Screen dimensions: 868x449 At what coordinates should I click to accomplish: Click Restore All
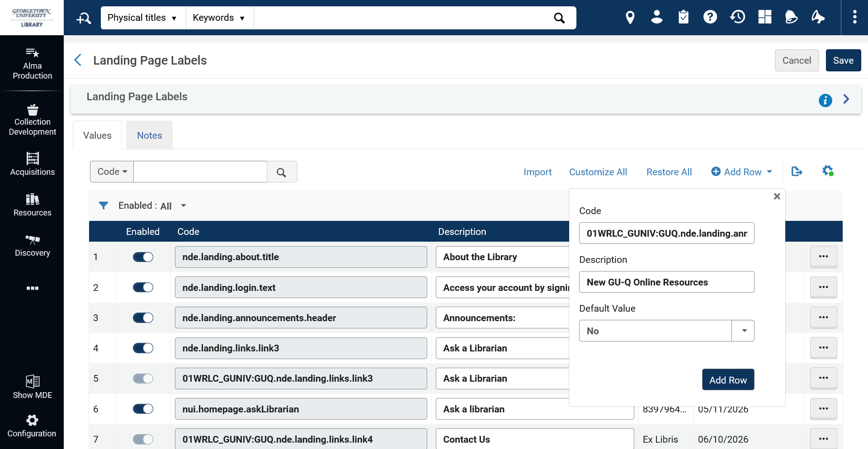pos(669,172)
